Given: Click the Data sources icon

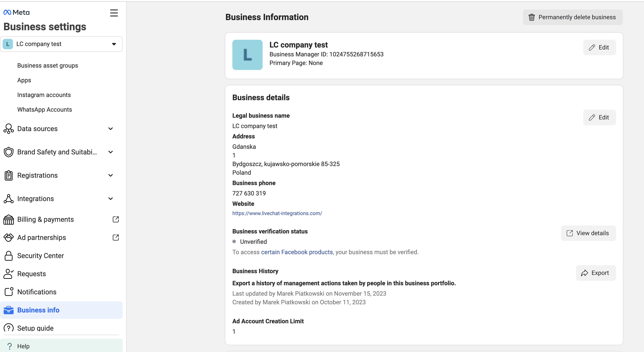Looking at the screenshot, I should click(8, 129).
